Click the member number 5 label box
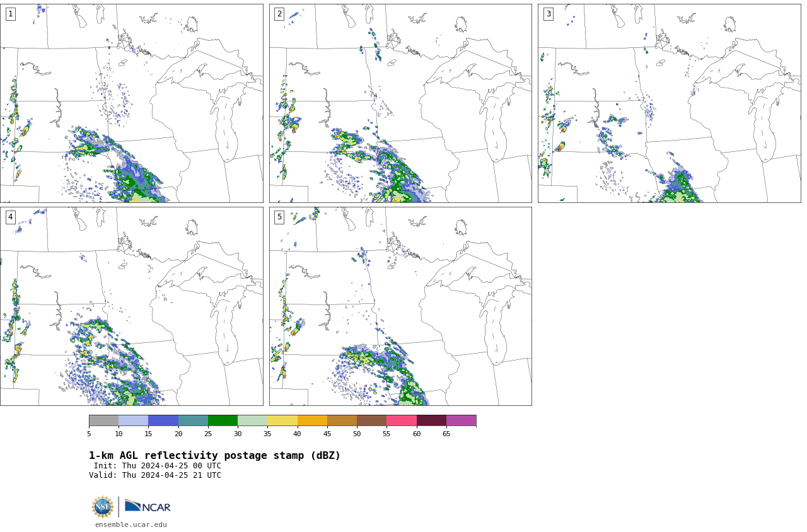This screenshot has width=807, height=532. tap(279, 217)
